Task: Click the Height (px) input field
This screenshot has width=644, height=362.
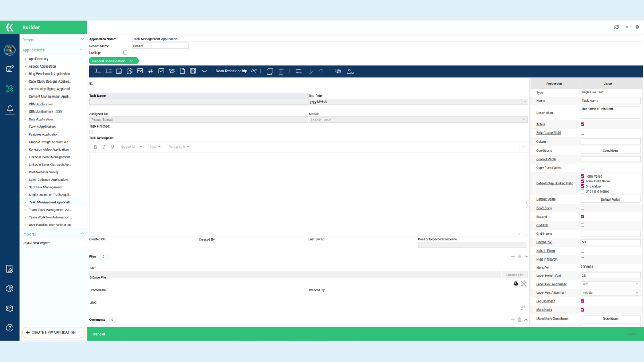Action: (611, 242)
